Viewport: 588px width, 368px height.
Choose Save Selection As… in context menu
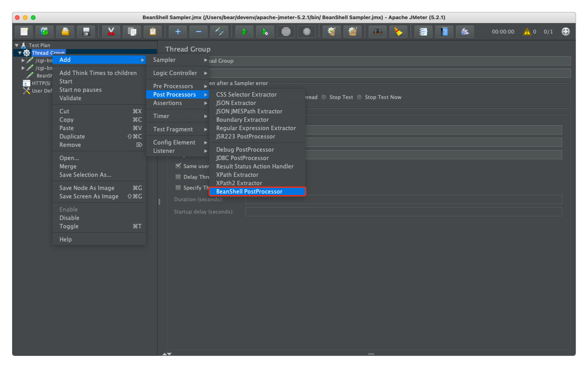pyautogui.click(x=99, y=175)
